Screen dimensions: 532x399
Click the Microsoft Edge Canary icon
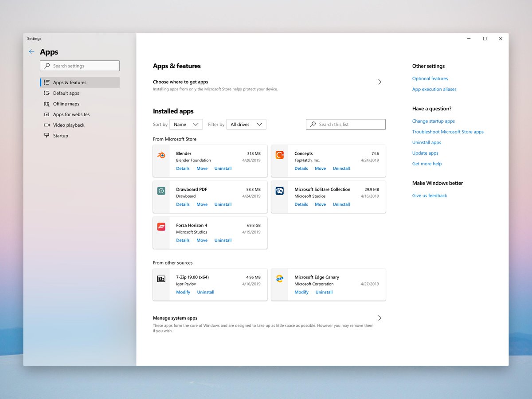[280, 279]
